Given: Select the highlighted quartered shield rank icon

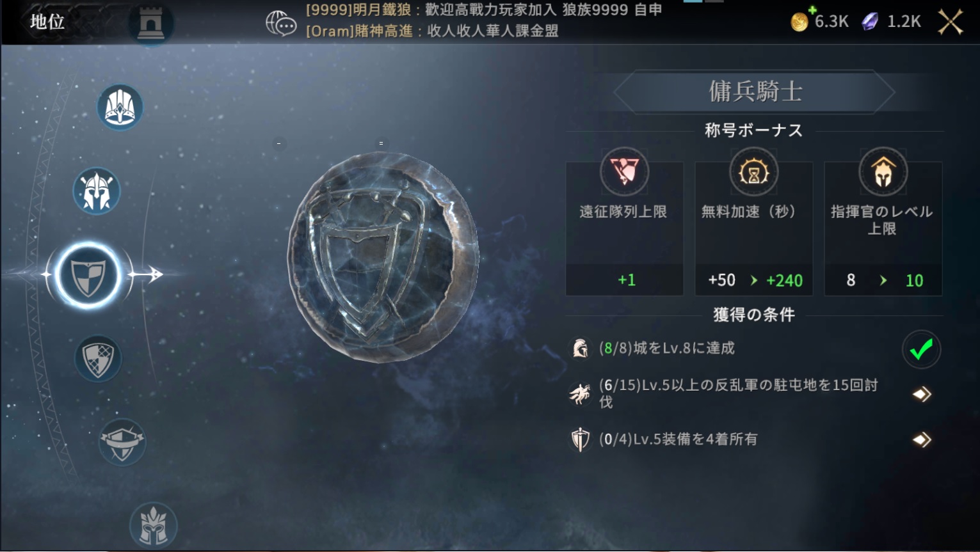Looking at the screenshot, I should click(88, 276).
